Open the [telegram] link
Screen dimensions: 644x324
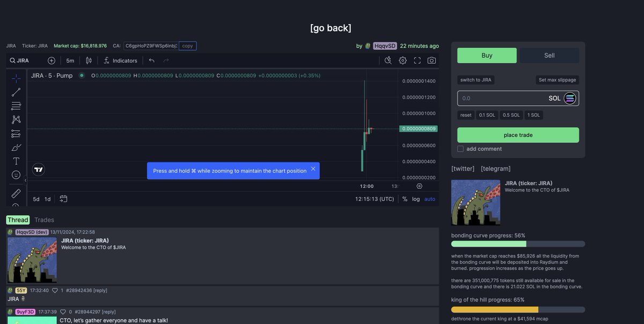(x=496, y=168)
